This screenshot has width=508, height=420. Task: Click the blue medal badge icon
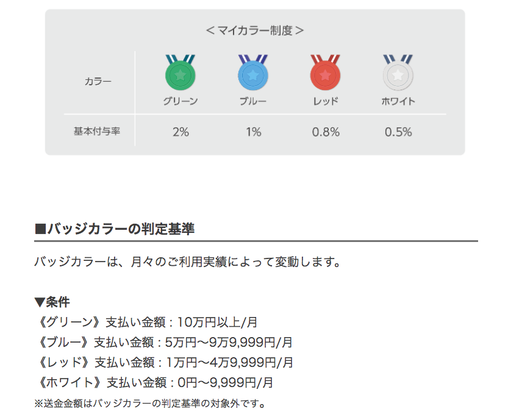(x=252, y=74)
